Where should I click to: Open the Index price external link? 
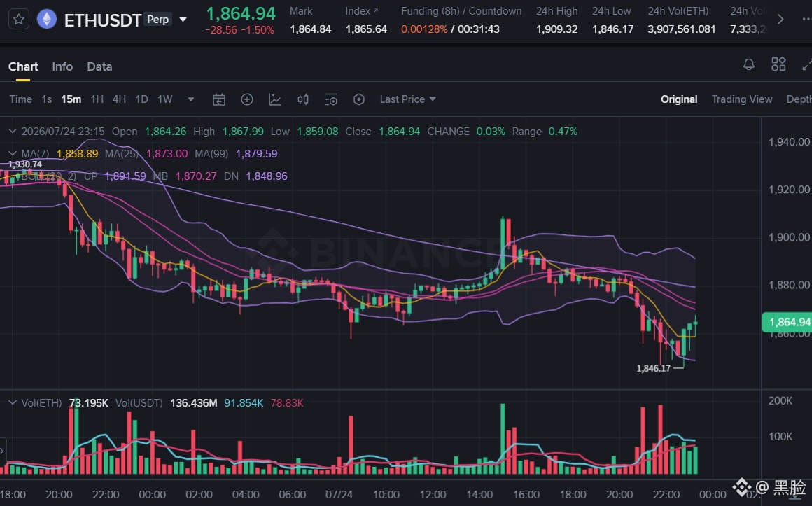[375, 10]
